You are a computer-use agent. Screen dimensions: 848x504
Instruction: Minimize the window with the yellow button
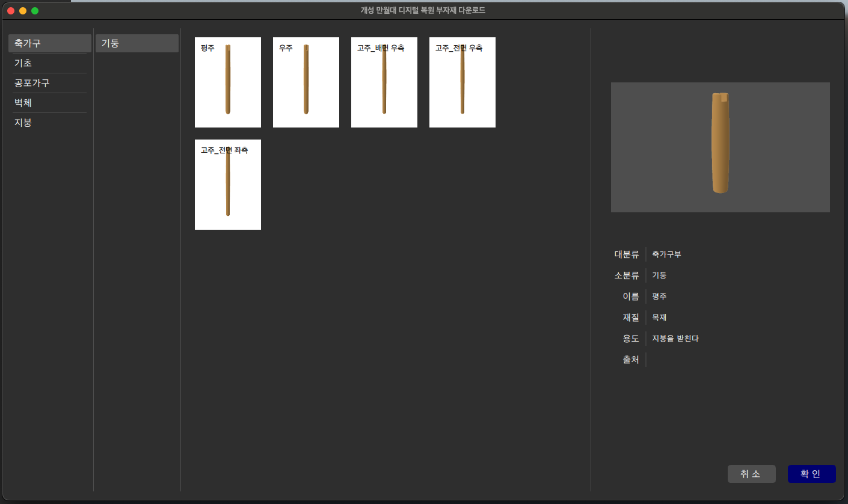pos(23,11)
